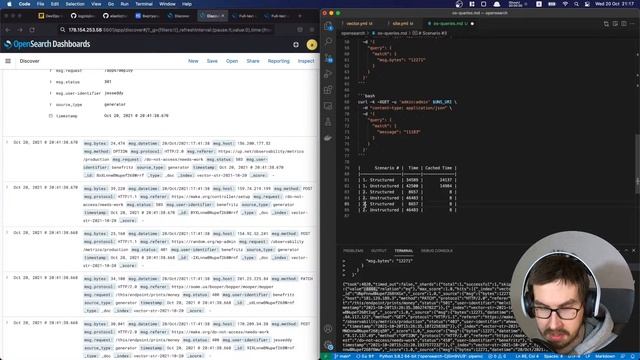Open the Manage gear in VS Code
This screenshot has width=640, height=360.
point(328,345)
